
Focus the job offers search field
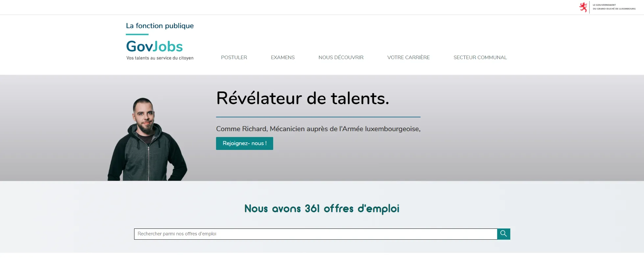coord(315,234)
